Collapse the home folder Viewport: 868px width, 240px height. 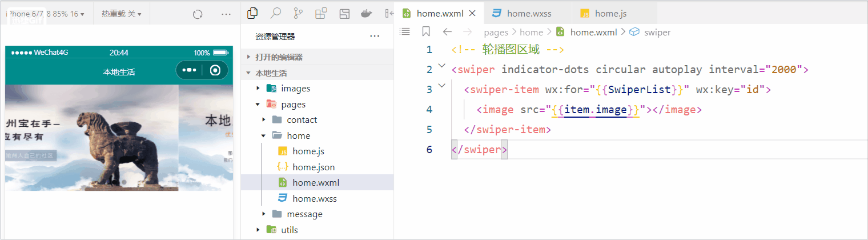(x=264, y=136)
